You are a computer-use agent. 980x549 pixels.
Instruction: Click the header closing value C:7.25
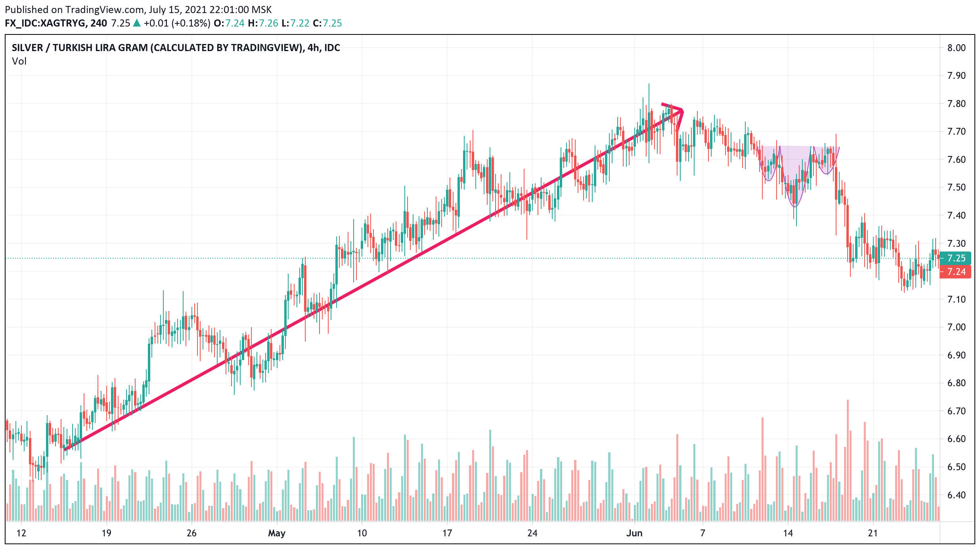327,23
